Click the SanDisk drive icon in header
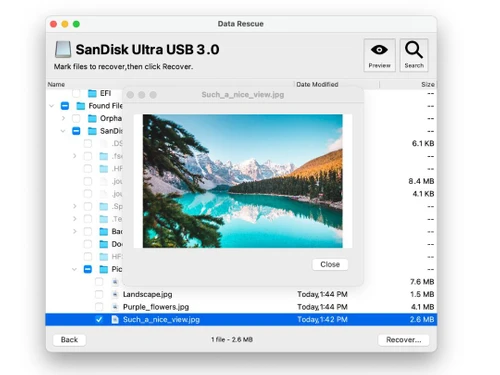Screen dimensions: 500x375 (63, 50)
